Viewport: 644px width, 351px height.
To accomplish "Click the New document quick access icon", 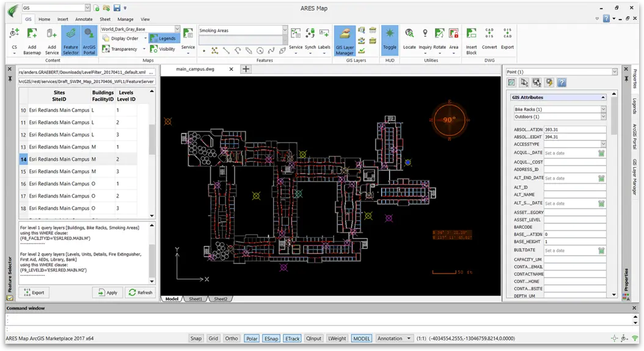I will (97, 8).
